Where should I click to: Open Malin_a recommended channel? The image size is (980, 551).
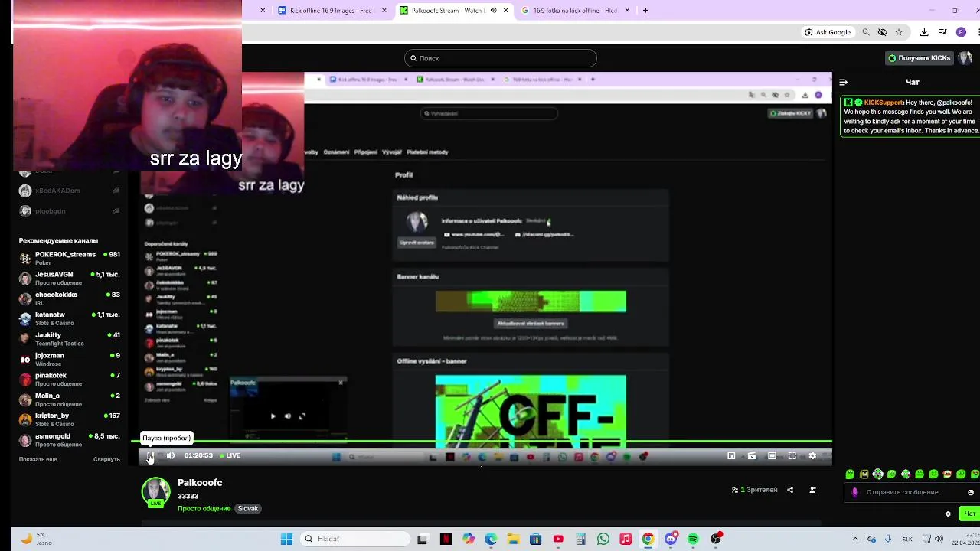[x=69, y=399]
